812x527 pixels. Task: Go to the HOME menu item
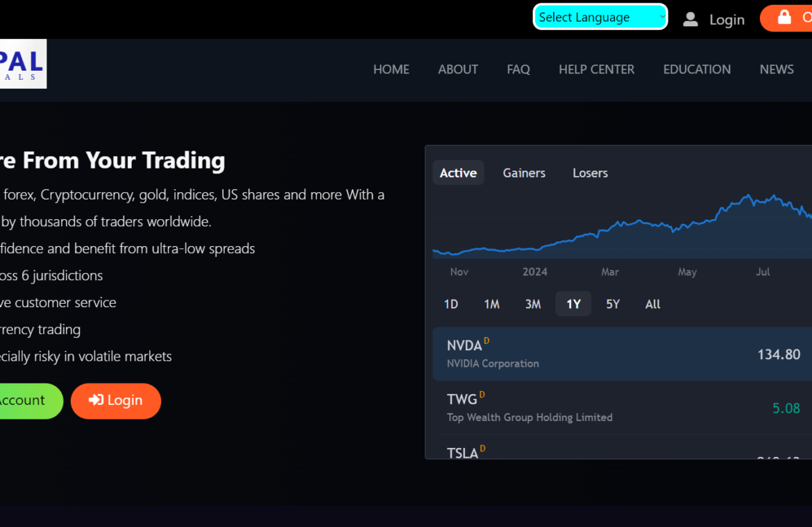click(391, 69)
